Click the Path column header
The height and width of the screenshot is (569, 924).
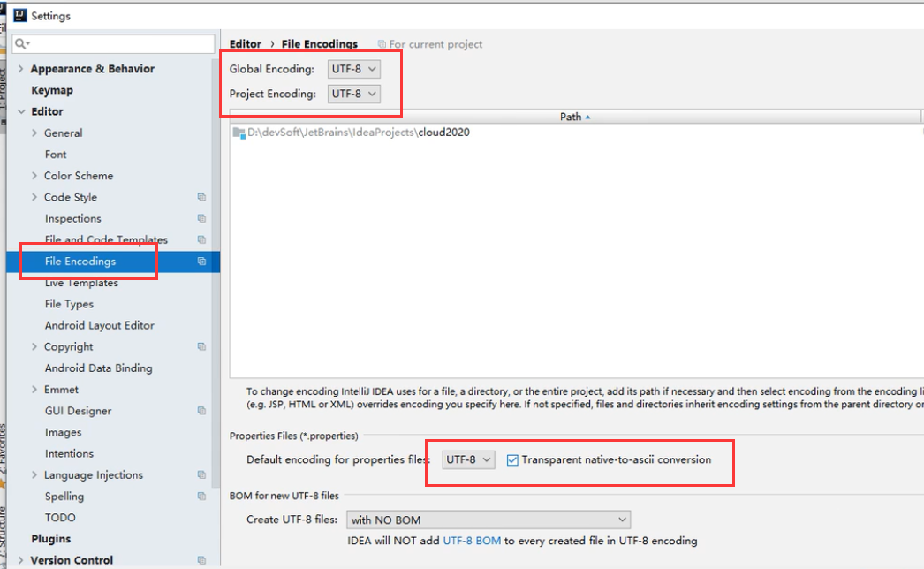(575, 117)
